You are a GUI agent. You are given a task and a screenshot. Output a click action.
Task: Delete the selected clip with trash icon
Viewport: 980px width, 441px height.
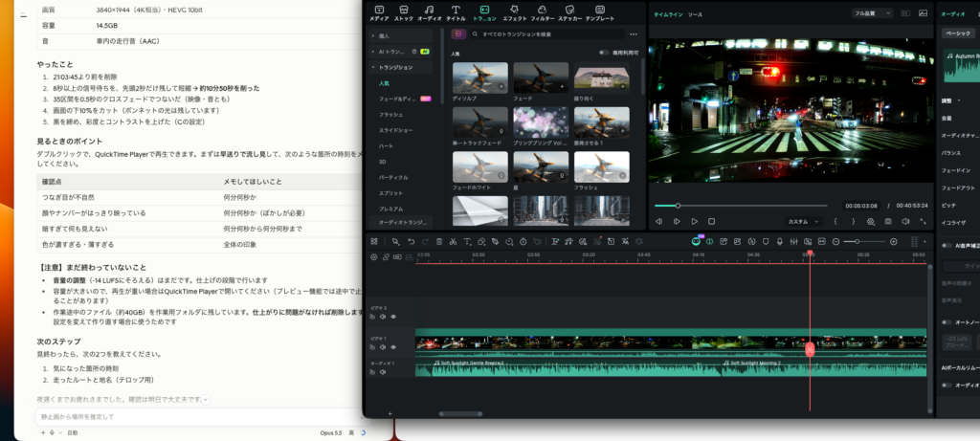click(439, 242)
